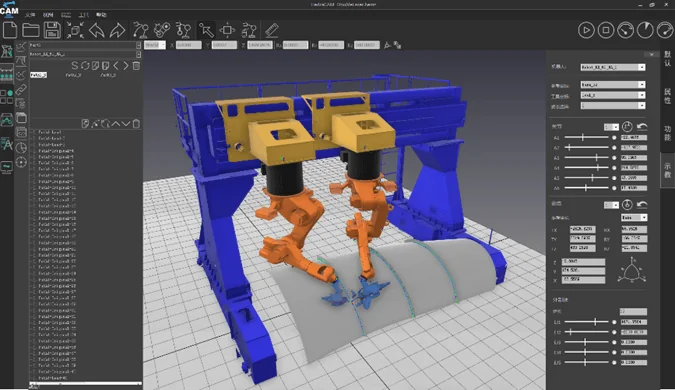The height and width of the screenshot is (390, 675).
Task: Click the S-shaped icon in the path panel toolbar
Action: coord(74,65)
